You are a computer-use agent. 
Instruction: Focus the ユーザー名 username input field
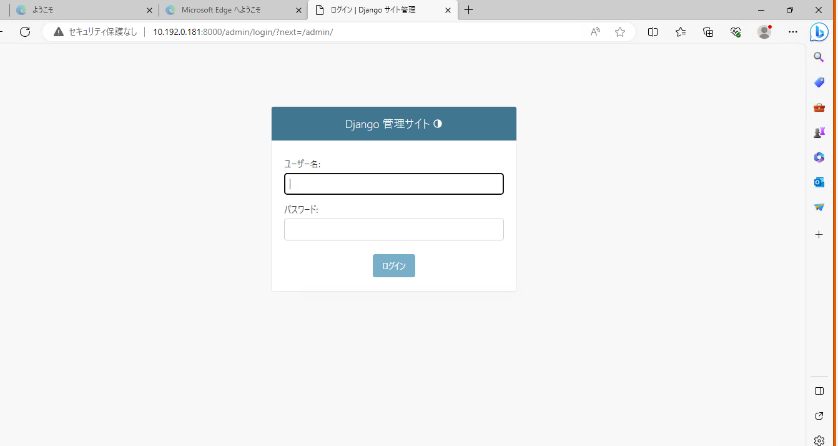point(394,184)
